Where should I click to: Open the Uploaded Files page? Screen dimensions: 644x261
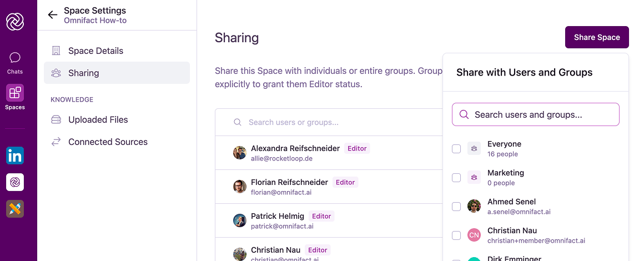click(x=117, y=119)
